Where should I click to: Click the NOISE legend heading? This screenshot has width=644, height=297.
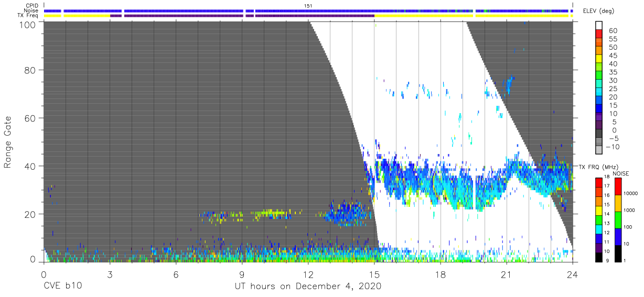[x=620, y=173]
